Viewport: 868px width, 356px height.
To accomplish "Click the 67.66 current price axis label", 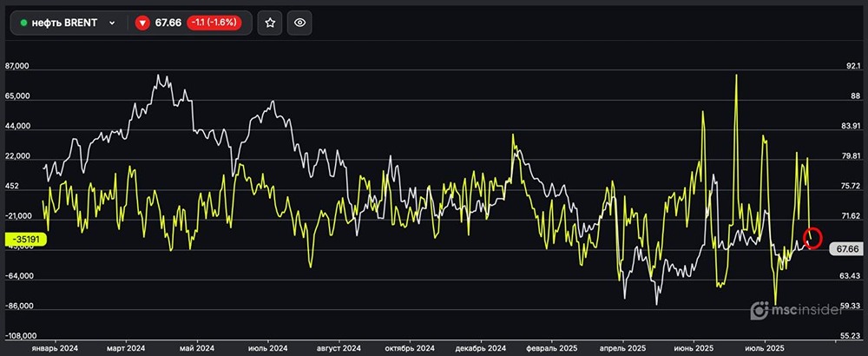I will 847,250.
